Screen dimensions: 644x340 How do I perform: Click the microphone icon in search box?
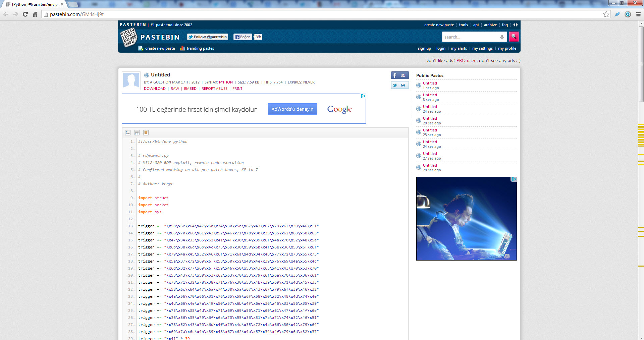pos(502,37)
